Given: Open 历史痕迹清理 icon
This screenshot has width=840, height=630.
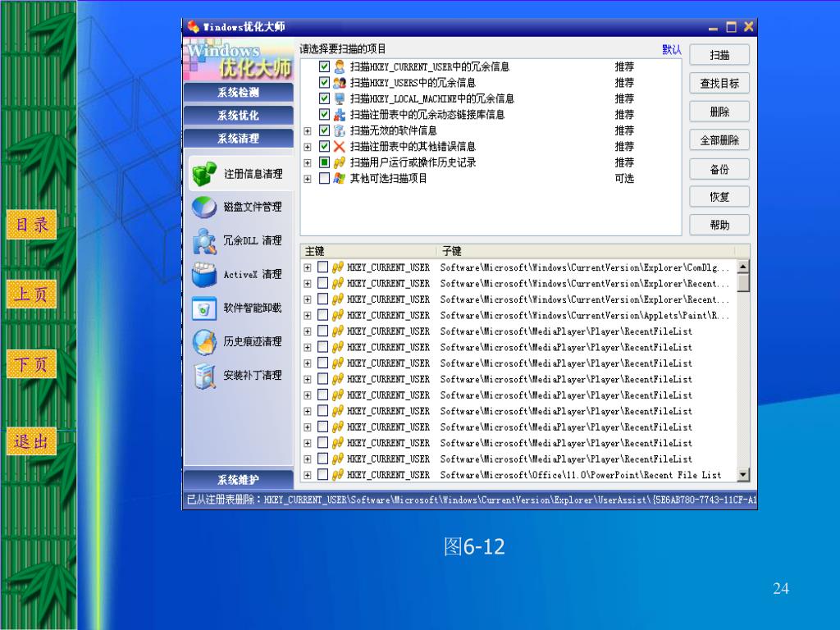Looking at the screenshot, I should 204,342.
